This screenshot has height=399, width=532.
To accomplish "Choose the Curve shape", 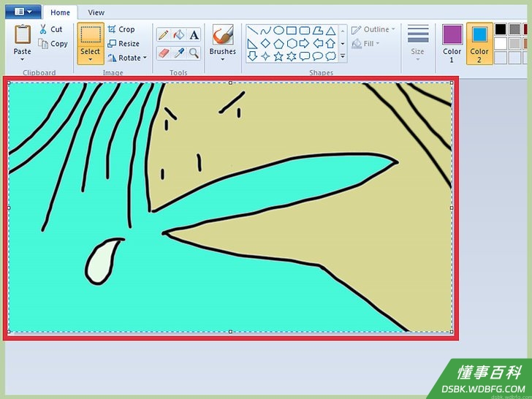I will (265, 31).
